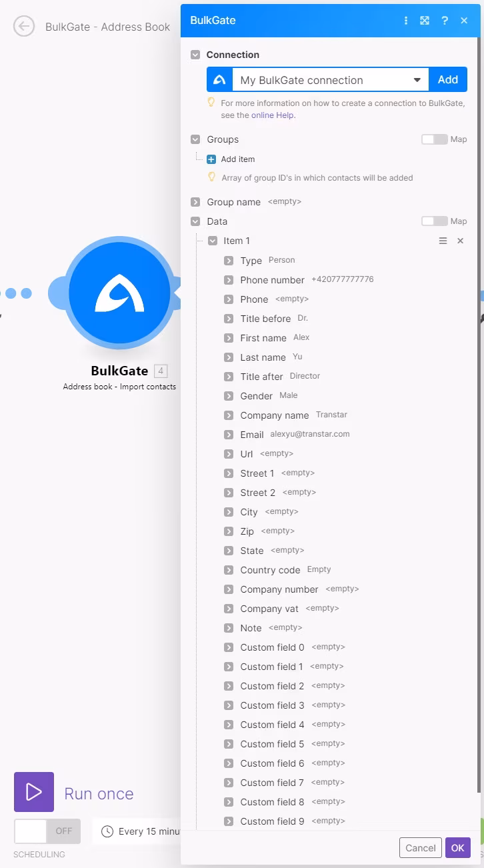Image resolution: width=484 pixels, height=868 pixels.
Task: Click the Add connection button
Action: click(448, 80)
